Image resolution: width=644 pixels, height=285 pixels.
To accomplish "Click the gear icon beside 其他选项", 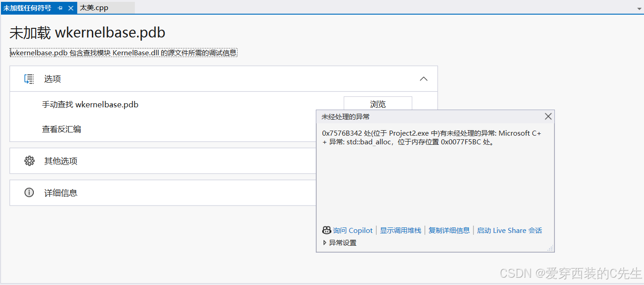I will click(x=29, y=161).
